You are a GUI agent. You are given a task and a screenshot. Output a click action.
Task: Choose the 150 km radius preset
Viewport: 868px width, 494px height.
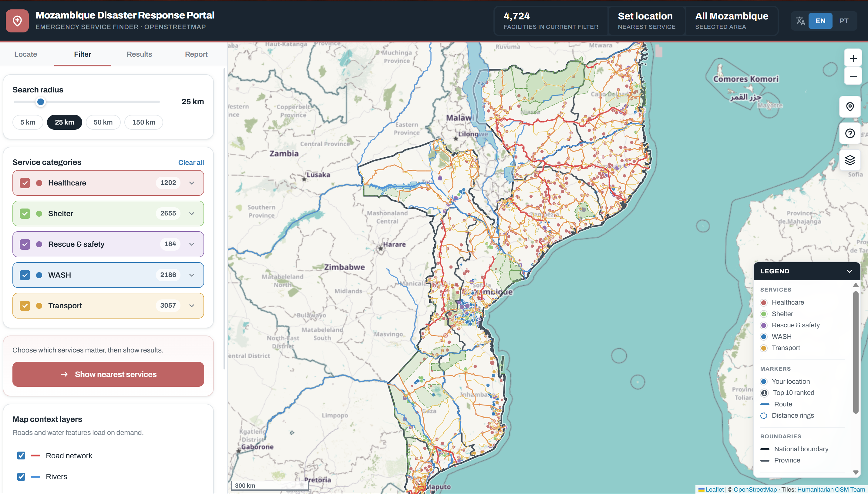[143, 122]
